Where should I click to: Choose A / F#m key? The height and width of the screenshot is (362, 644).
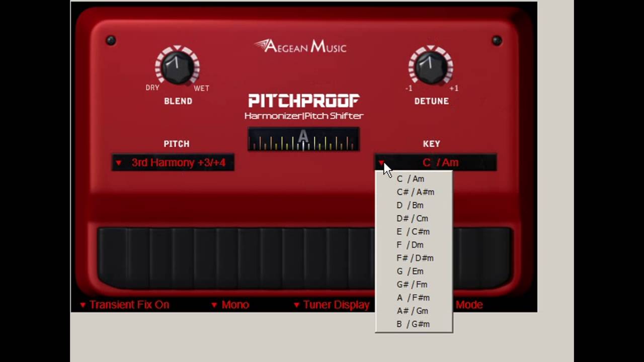point(414,298)
